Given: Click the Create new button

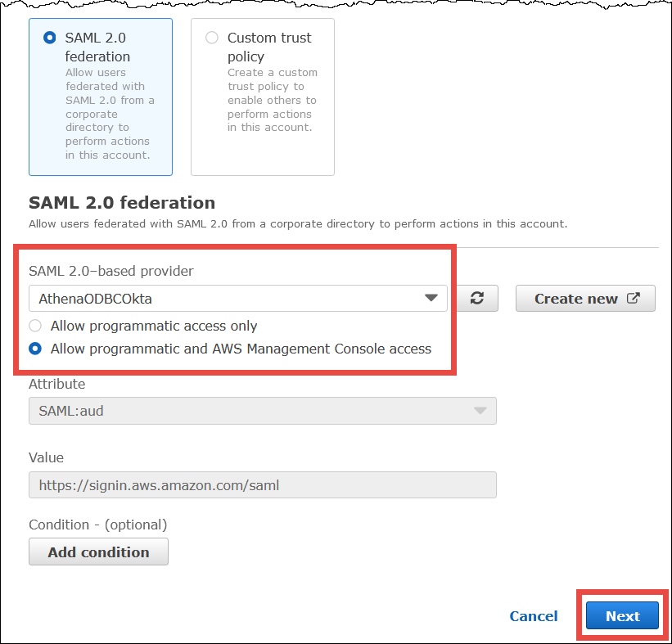Looking at the screenshot, I should coord(584,298).
